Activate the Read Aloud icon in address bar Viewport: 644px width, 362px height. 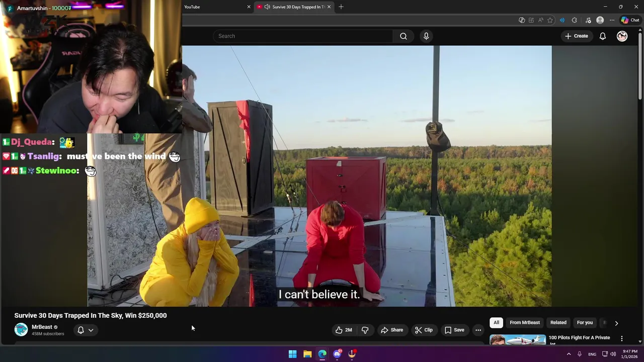coord(541,20)
